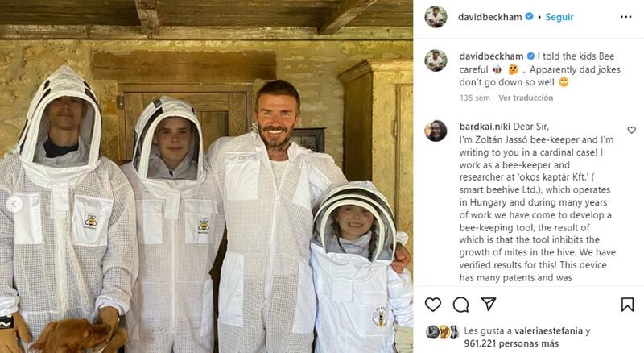Open the valeriaestefania liker profile link
This screenshot has width=644, height=353.
(548, 330)
